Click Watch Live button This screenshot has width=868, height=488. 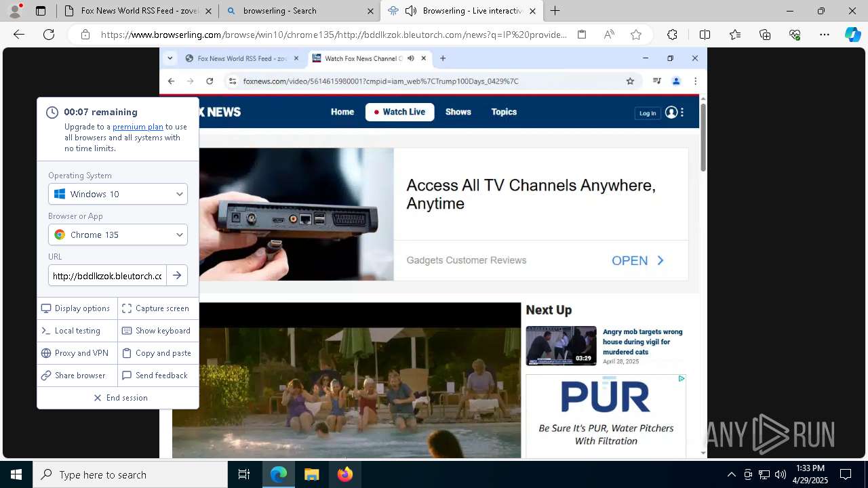tap(399, 112)
